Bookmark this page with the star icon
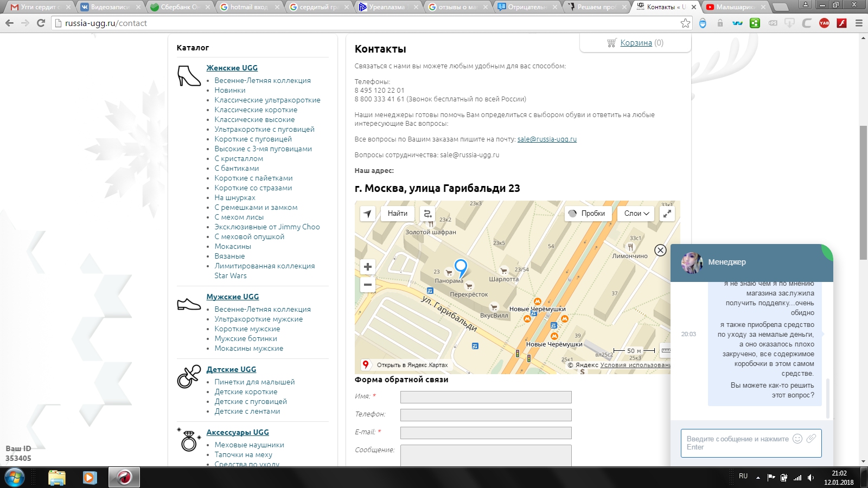This screenshot has height=488, width=868. click(685, 23)
